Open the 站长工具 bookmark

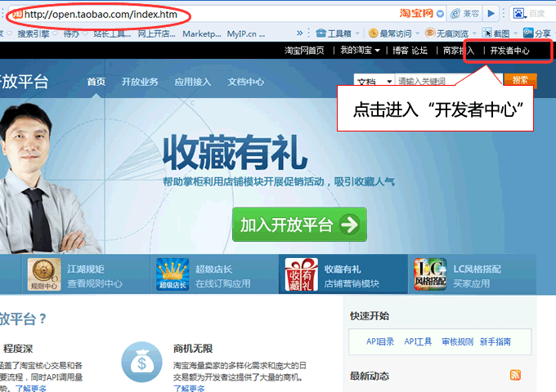click(112, 33)
